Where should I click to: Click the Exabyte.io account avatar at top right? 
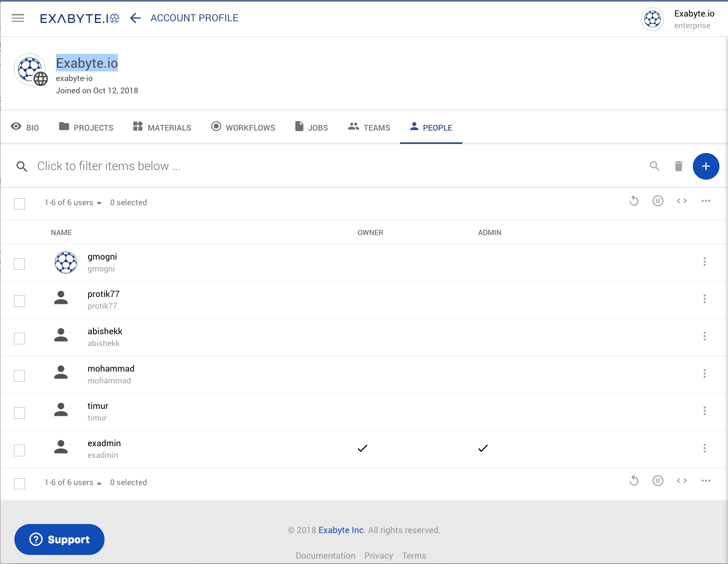pyautogui.click(x=652, y=19)
